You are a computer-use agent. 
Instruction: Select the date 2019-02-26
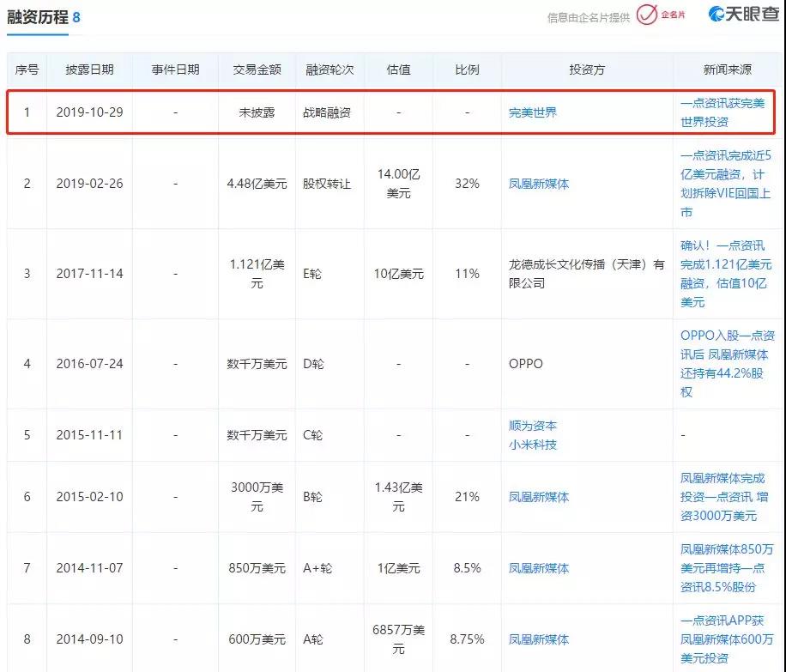[x=90, y=184]
